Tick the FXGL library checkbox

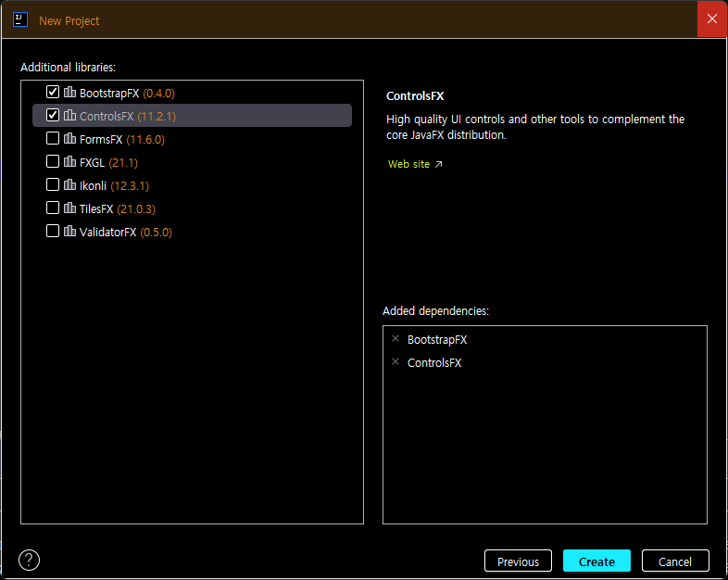coord(53,161)
